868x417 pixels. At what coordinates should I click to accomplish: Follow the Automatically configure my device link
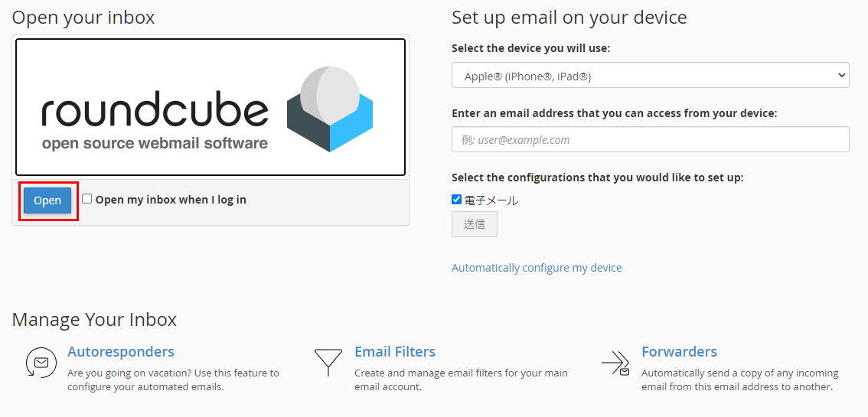537,268
